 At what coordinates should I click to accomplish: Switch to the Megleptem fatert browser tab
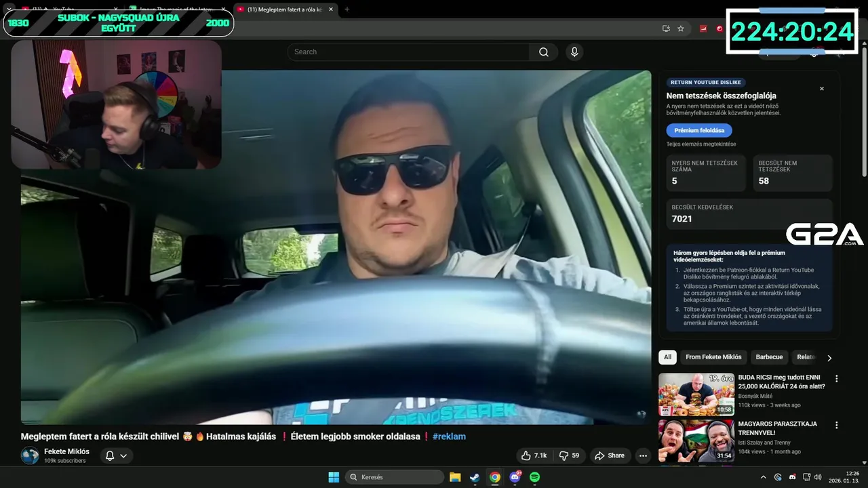pyautogui.click(x=284, y=9)
